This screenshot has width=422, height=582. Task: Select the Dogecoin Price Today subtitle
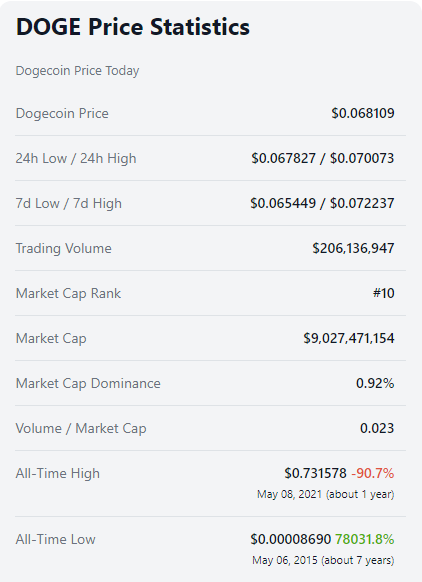[77, 71]
